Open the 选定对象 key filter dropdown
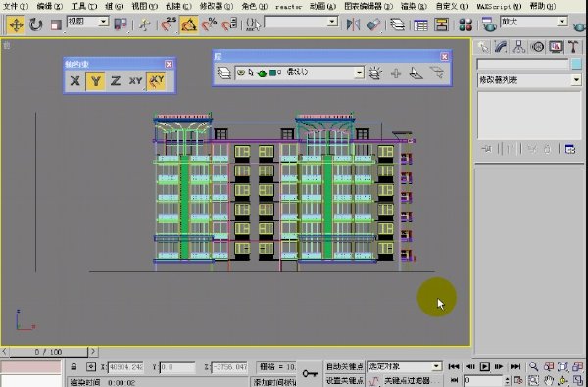588x387 pixels. (x=405, y=366)
